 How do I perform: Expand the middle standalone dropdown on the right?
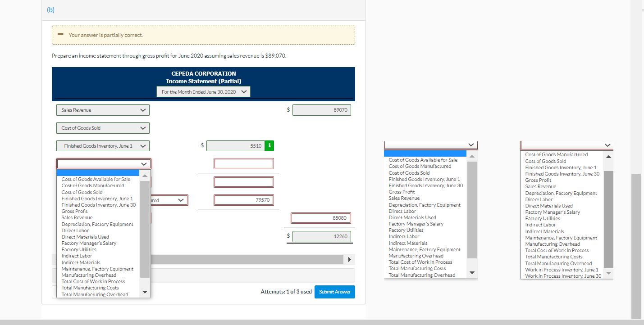coord(430,144)
